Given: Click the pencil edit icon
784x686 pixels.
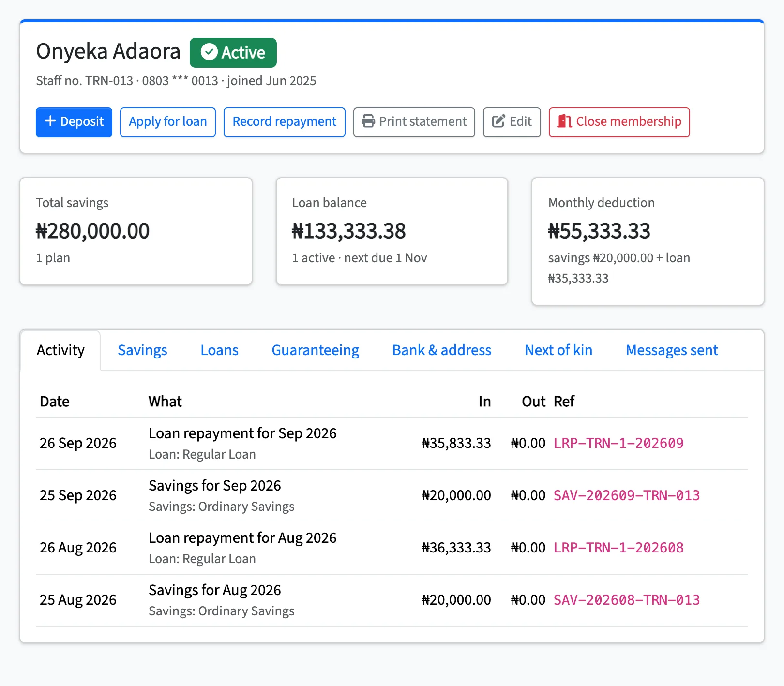Looking at the screenshot, I should [498, 121].
